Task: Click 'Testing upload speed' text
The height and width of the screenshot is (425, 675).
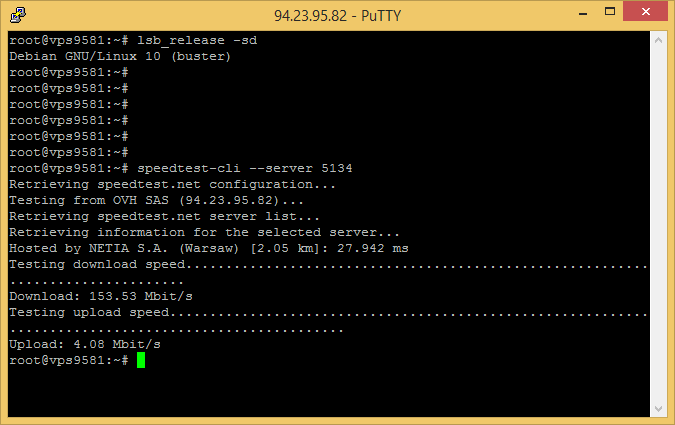Action: coord(90,312)
